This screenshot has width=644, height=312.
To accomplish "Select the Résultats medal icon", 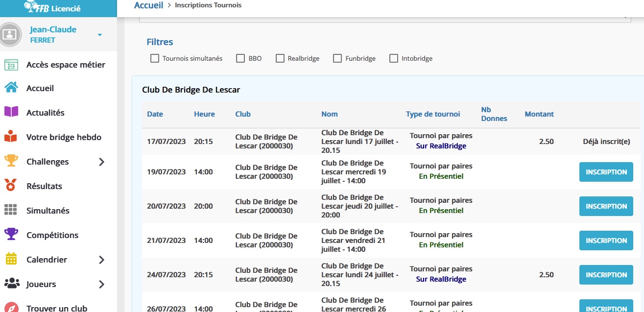I will (11, 186).
